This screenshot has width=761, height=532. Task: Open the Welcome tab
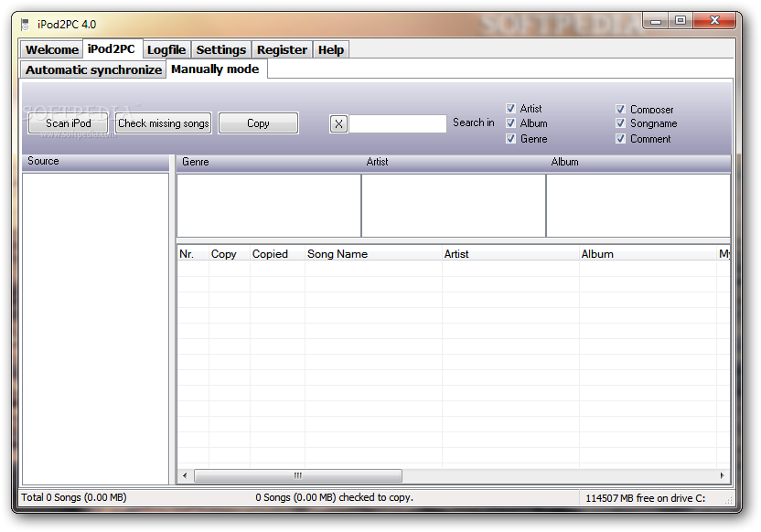51,50
